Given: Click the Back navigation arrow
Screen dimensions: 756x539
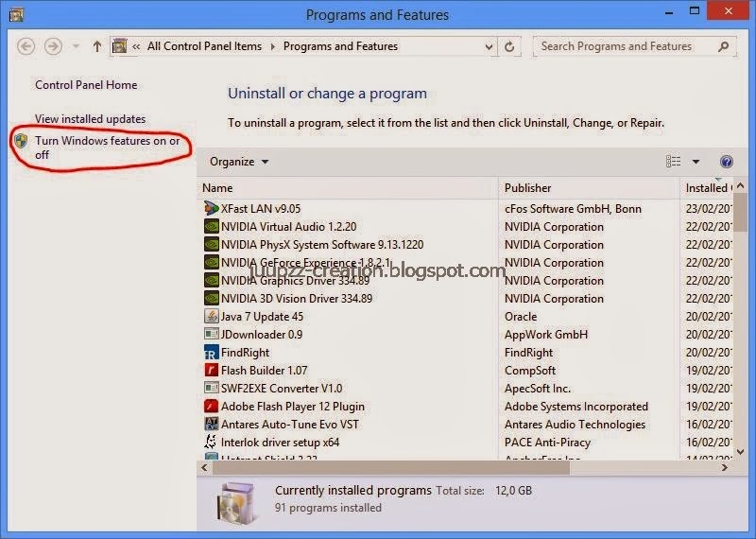Looking at the screenshot, I should [x=26, y=46].
